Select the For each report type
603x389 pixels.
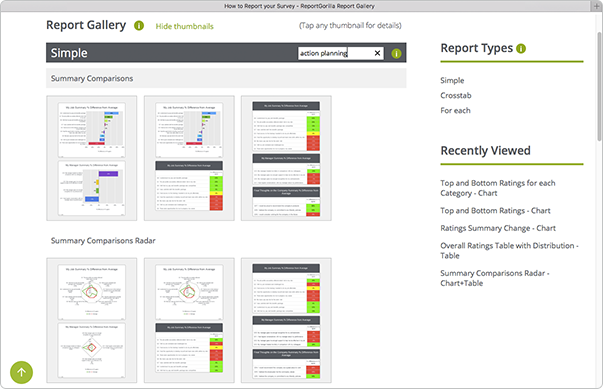coord(455,110)
